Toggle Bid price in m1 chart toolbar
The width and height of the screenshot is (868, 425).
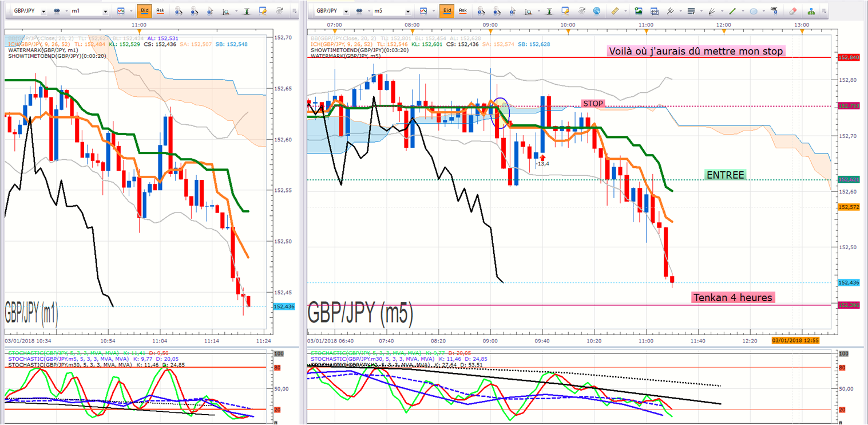144,11
